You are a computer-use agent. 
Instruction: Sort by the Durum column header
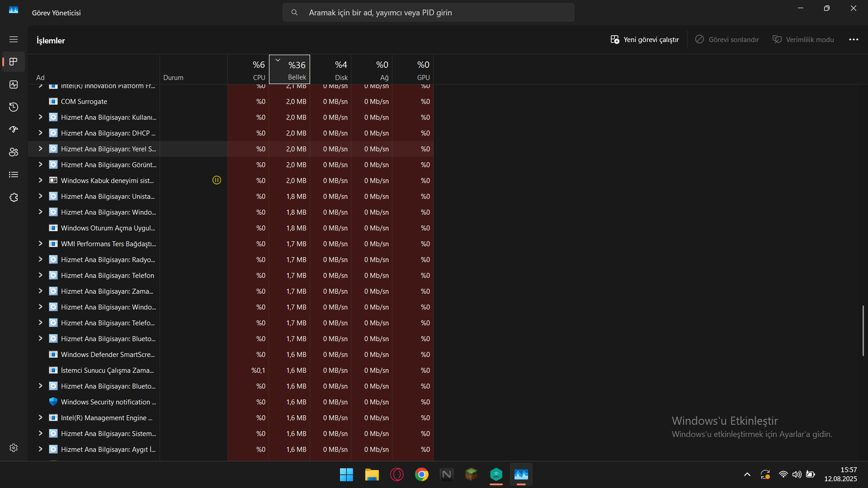click(193, 70)
